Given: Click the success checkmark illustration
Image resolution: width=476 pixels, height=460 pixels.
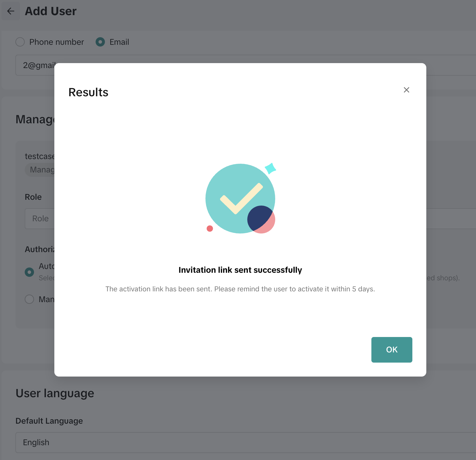Looking at the screenshot, I should 241,198.
